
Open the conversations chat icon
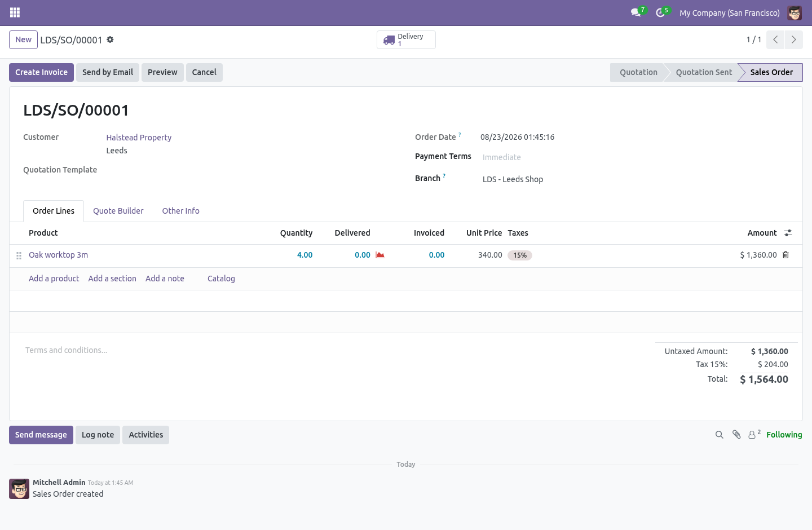coord(636,12)
